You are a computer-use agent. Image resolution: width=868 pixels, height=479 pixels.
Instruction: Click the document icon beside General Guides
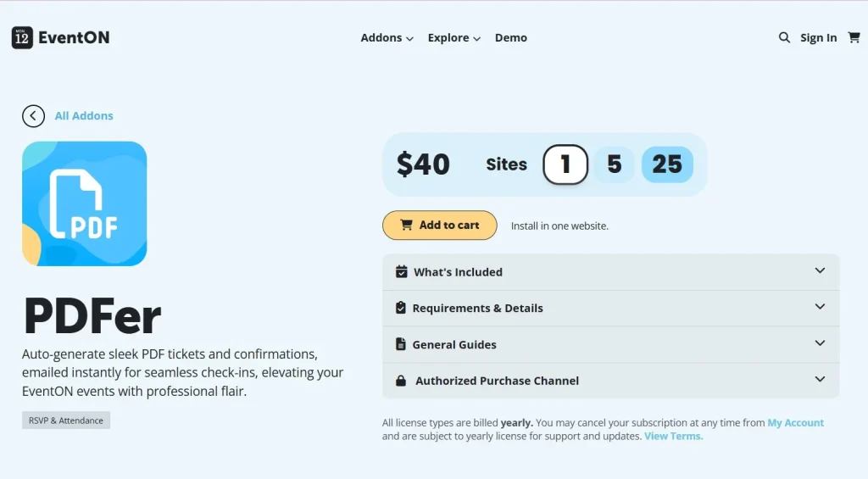point(401,344)
